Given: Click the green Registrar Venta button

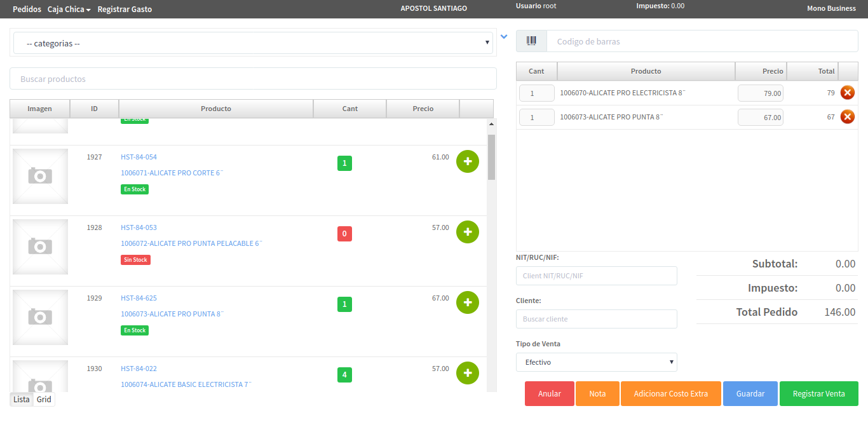Looking at the screenshot, I should tap(818, 393).
